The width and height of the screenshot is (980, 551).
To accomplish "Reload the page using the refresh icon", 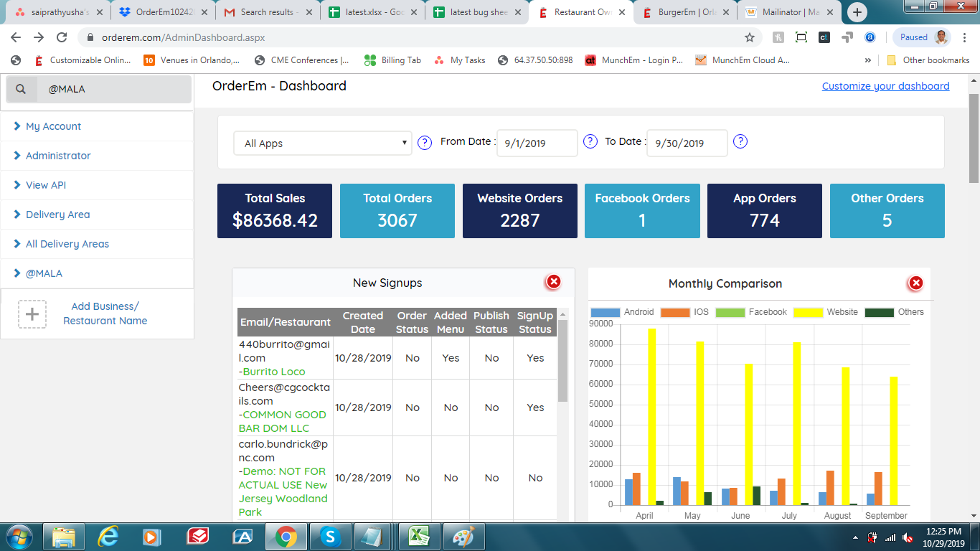I will [x=62, y=37].
